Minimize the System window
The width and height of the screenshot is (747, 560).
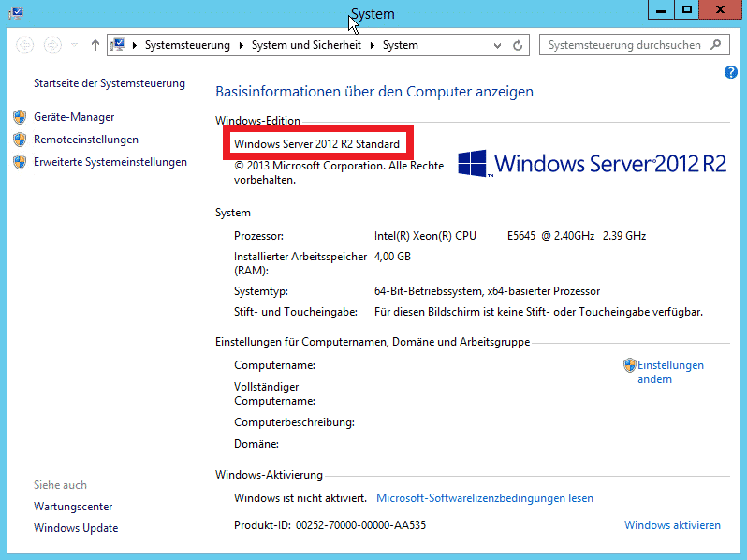point(661,10)
